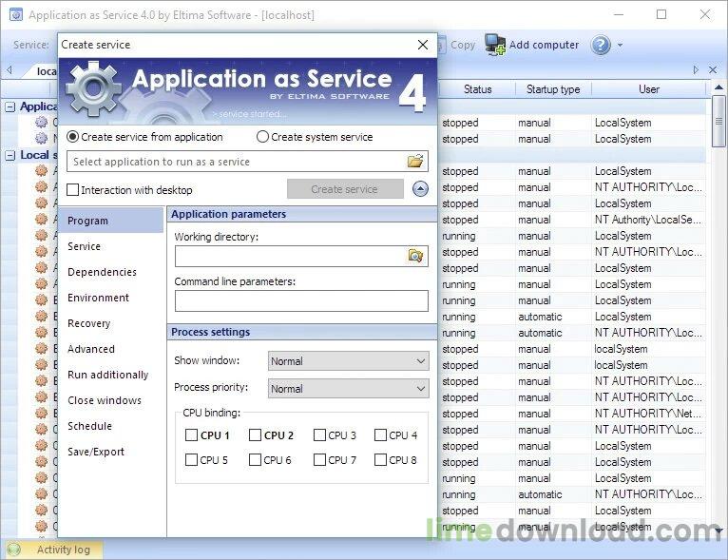The width and height of the screenshot is (728, 560).
Task: Switch to the Recovery section
Action: (88, 323)
